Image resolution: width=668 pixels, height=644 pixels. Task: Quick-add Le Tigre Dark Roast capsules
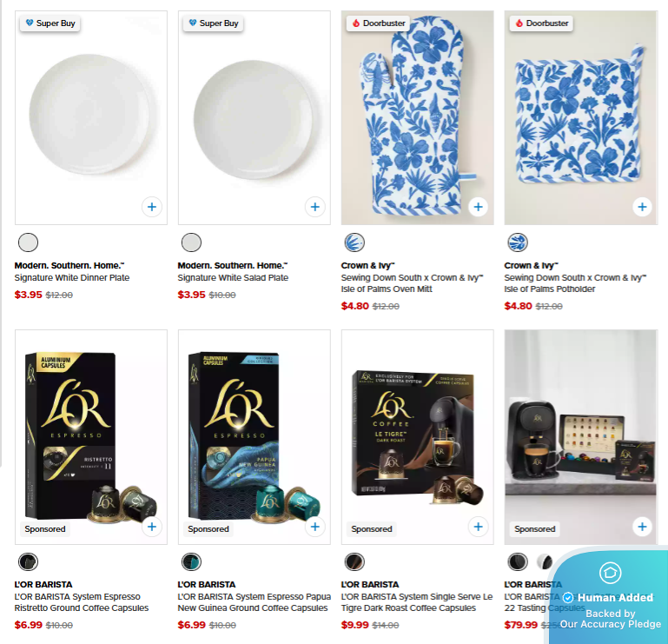(x=478, y=527)
